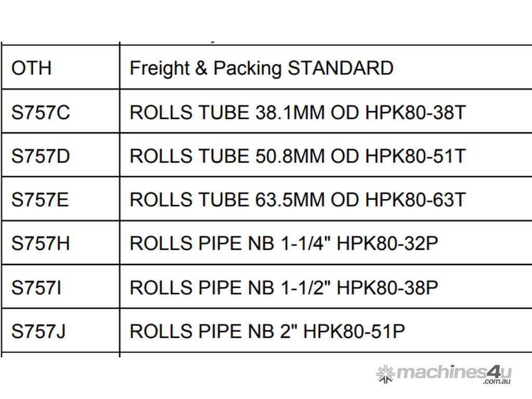Select the OTH code cell

pos(32,68)
